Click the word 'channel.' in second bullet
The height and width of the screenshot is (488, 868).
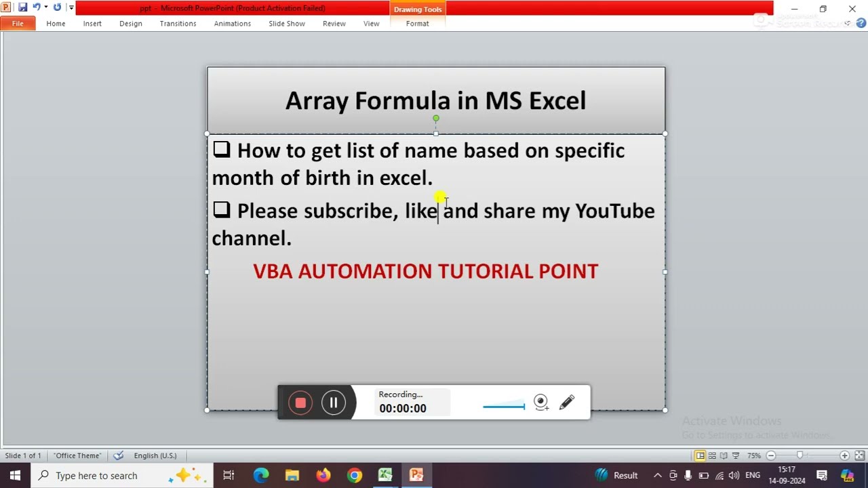tap(252, 238)
